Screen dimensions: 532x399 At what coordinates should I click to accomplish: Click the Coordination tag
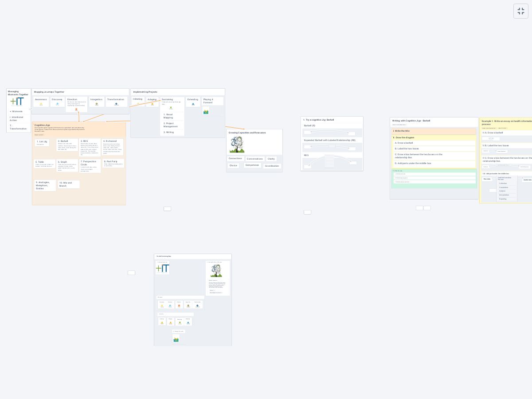(272, 166)
